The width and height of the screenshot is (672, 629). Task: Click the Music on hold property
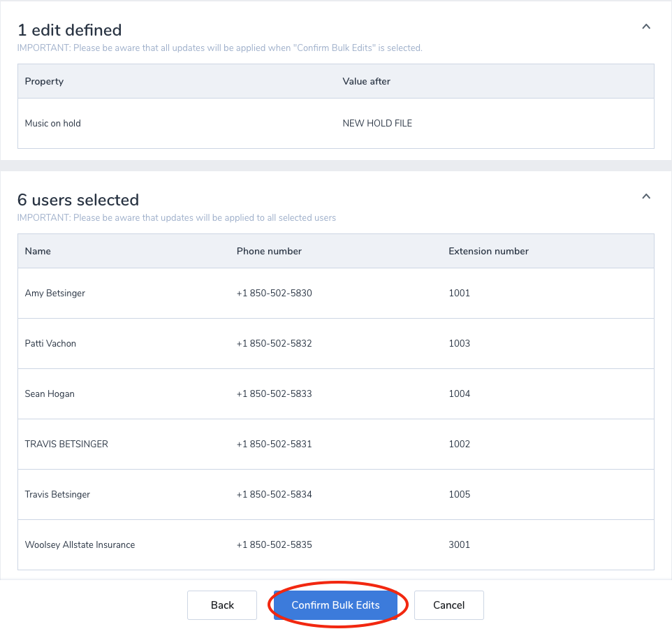coord(53,124)
